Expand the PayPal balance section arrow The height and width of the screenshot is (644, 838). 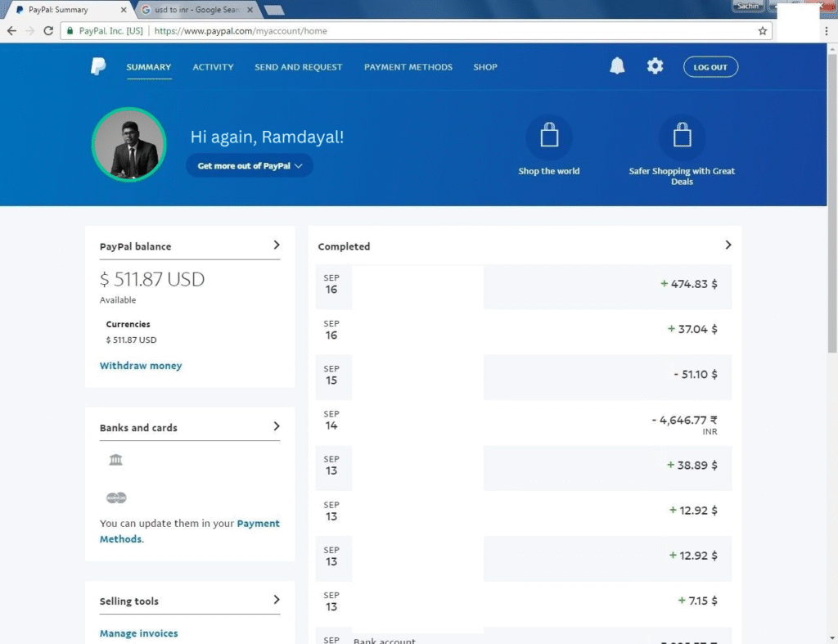point(277,245)
